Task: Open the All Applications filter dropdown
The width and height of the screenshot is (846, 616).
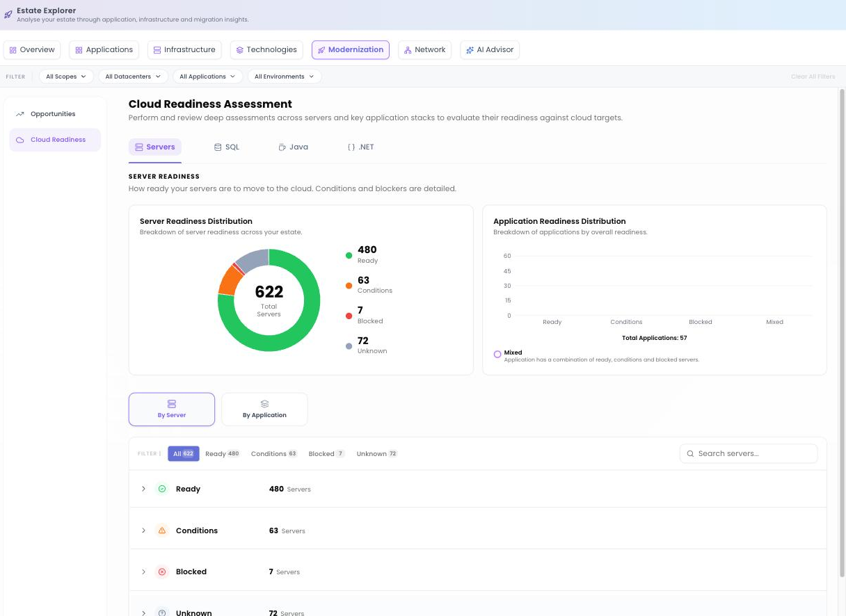Action: pos(207,76)
